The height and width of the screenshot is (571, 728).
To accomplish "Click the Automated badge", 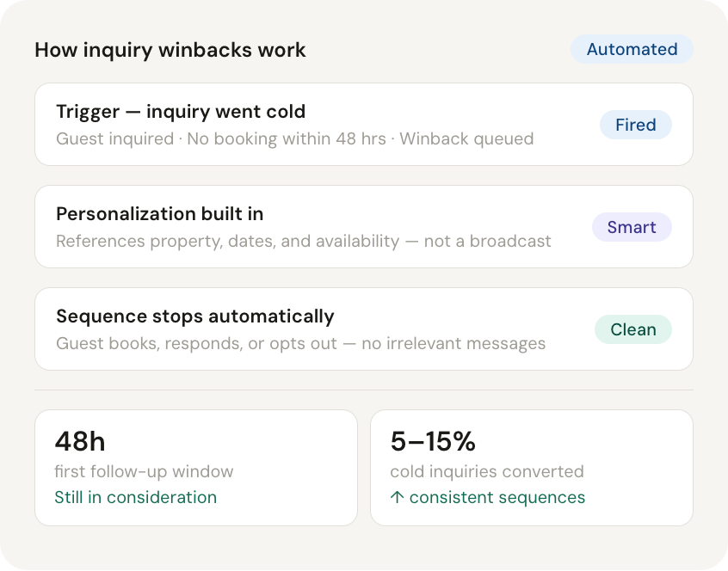I will tap(632, 49).
